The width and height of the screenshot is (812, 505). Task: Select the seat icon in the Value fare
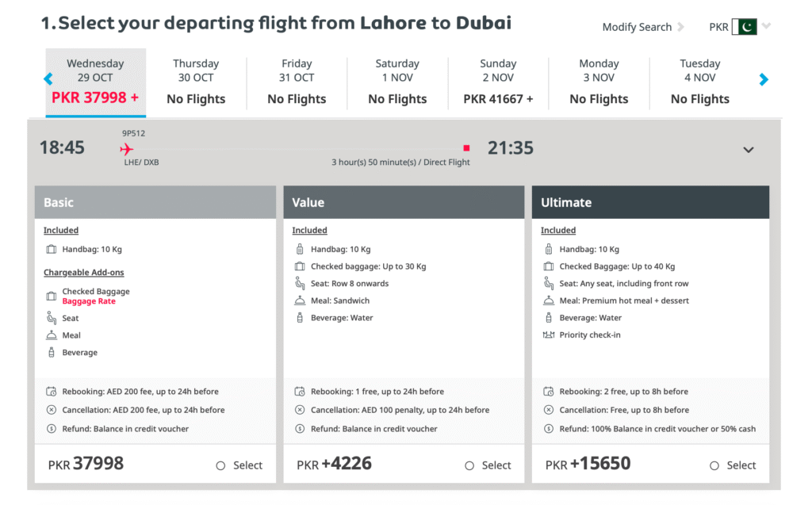click(298, 283)
